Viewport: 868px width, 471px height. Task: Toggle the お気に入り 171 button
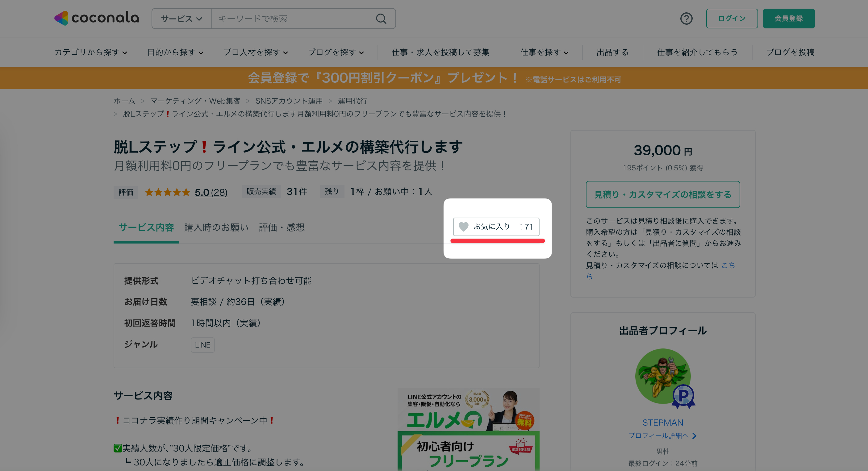pyautogui.click(x=496, y=227)
